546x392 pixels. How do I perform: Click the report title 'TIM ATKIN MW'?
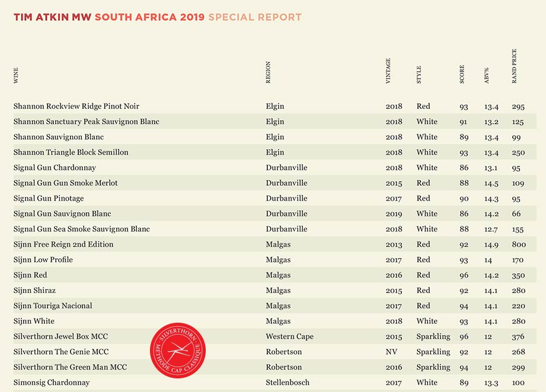point(53,17)
